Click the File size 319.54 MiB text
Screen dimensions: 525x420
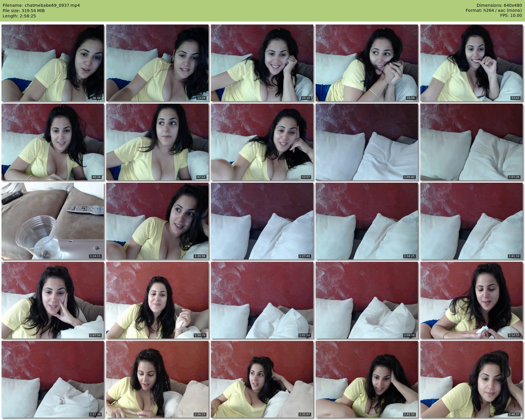(24, 11)
